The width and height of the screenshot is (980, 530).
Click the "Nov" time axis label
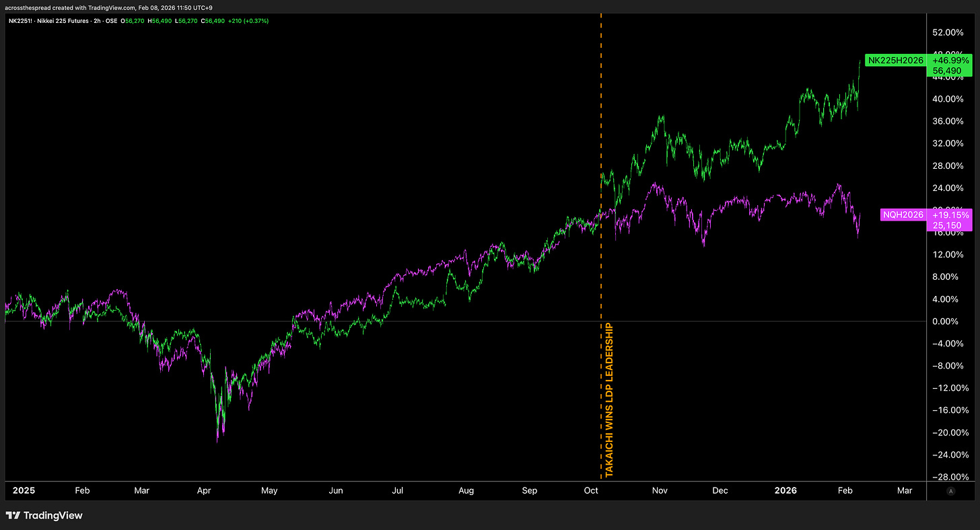[x=660, y=491]
